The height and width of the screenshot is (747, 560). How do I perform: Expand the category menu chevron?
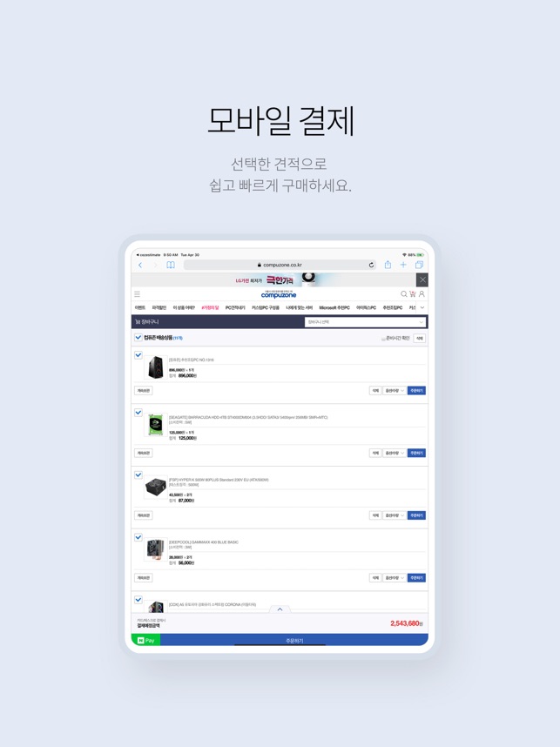coord(422,307)
